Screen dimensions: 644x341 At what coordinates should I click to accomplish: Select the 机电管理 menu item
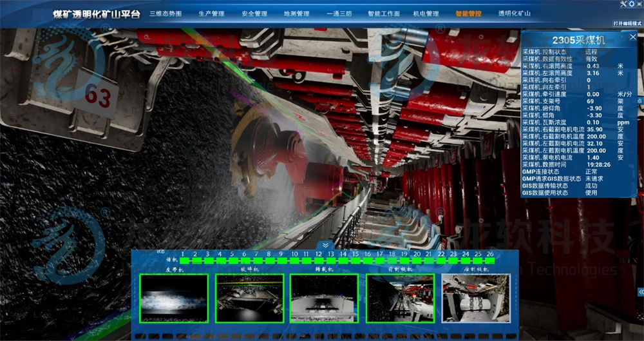426,14
